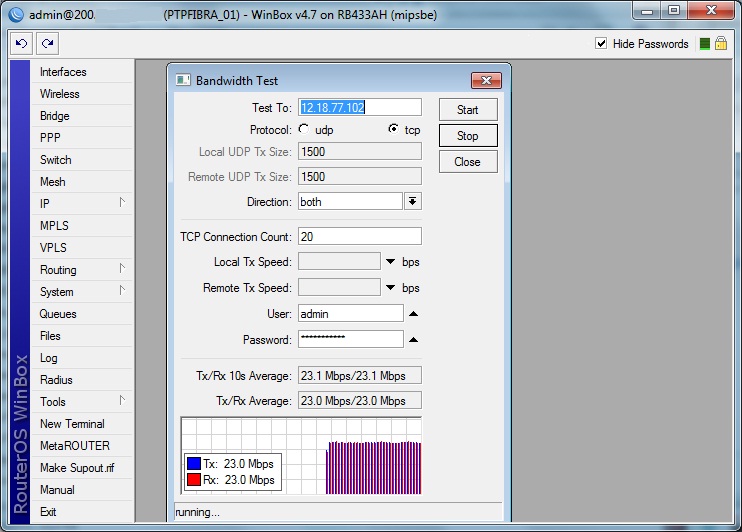Click the Test To address field
This screenshot has width=742, height=532.
click(360, 107)
